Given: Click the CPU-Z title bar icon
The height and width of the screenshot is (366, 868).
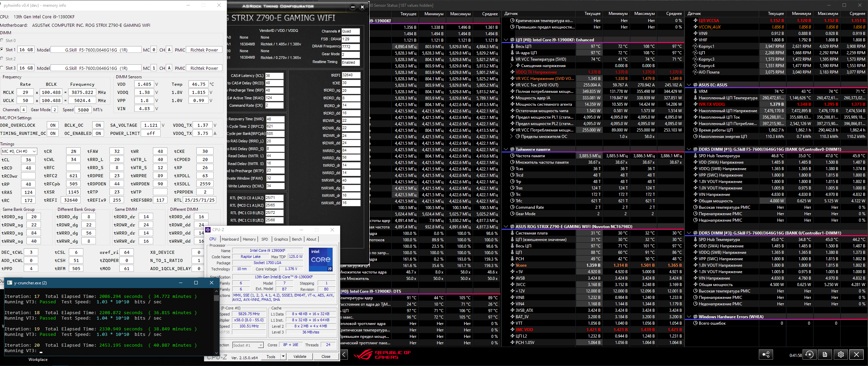Looking at the screenshot, I should pyautogui.click(x=208, y=229).
